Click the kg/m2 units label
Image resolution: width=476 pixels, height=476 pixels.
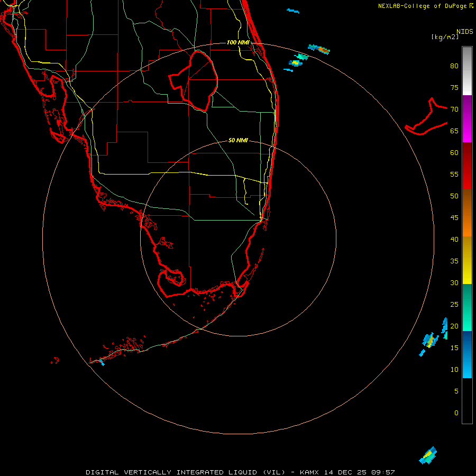445,37
